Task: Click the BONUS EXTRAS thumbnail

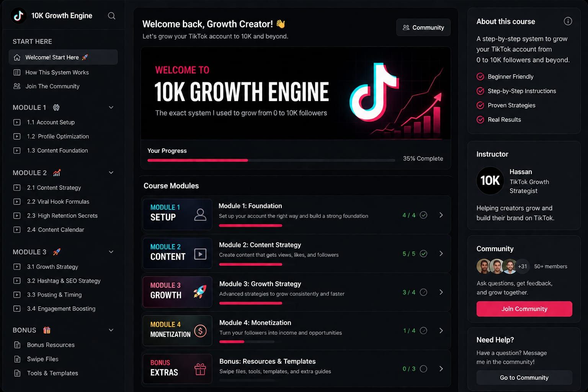Action: (x=177, y=369)
